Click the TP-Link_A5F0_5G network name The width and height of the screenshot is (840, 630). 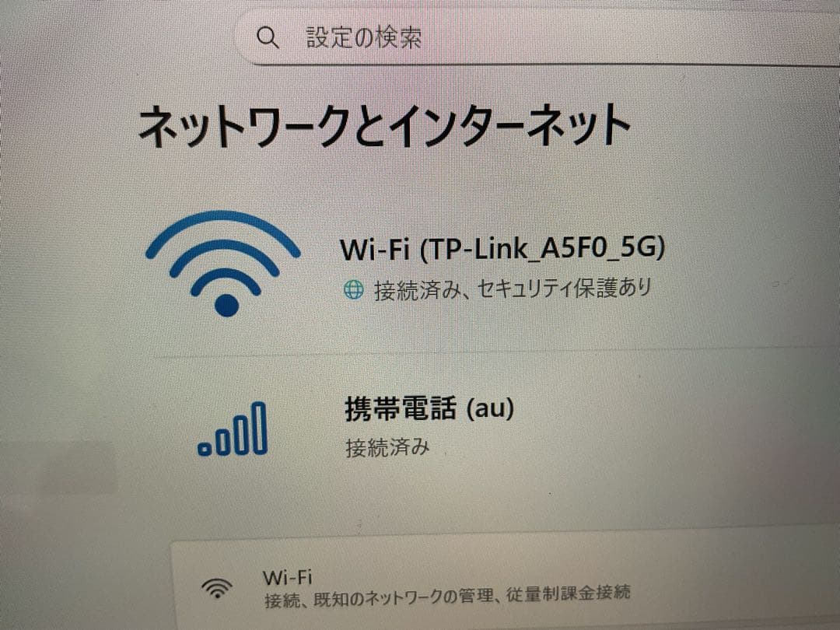point(543,248)
